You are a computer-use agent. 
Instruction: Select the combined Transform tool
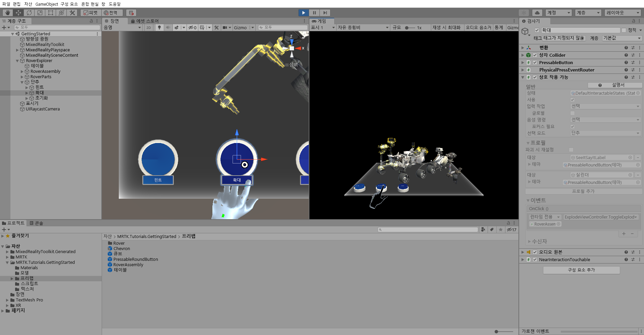(61, 13)
